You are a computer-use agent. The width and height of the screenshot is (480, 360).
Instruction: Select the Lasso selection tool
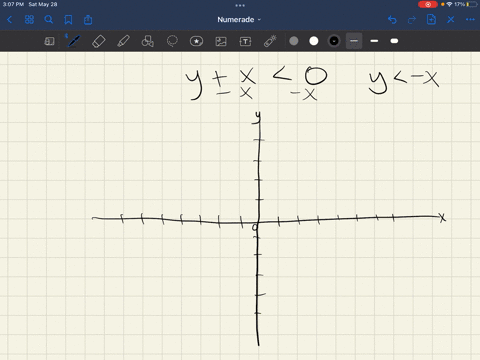click(172, 41)
